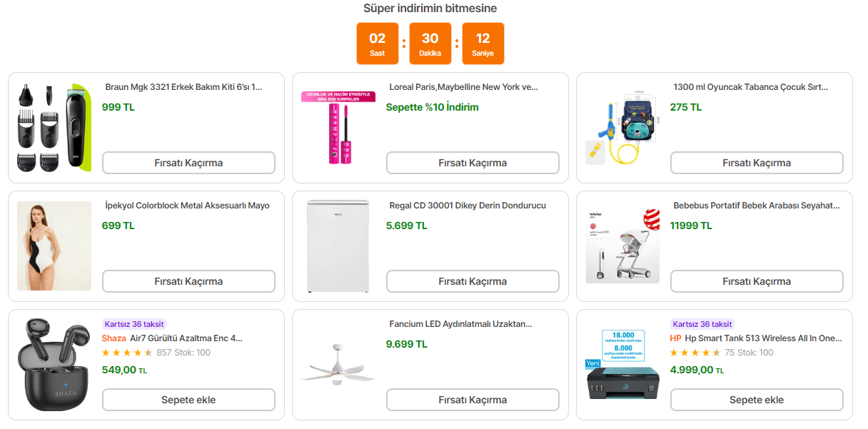
Task: Open the Regal deep freezer image
Action: [x=338, y=246]
